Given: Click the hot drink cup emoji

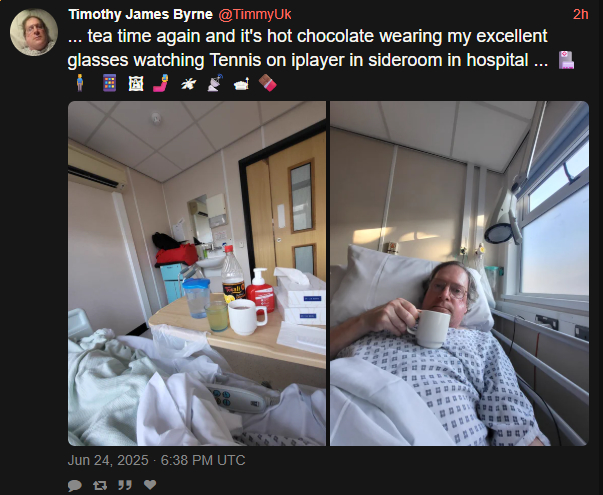Looking at the screenshot, I should coord(242,83).
